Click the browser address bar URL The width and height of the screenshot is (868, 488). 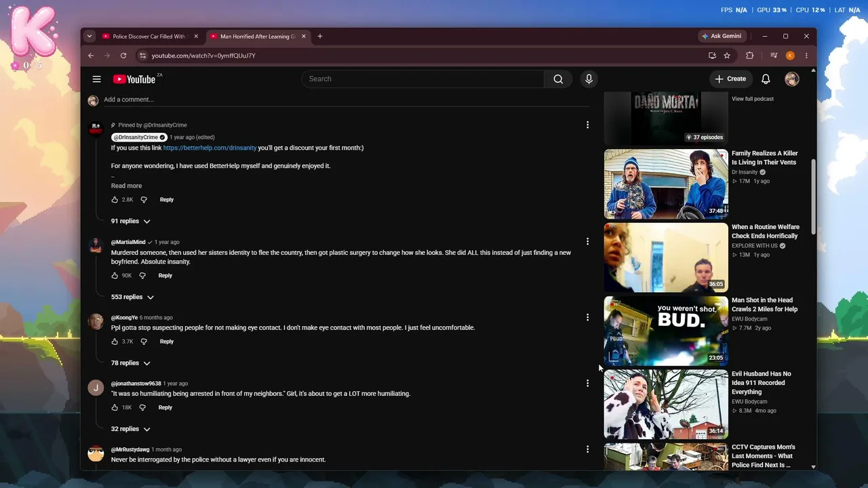[x=203, y=56]
